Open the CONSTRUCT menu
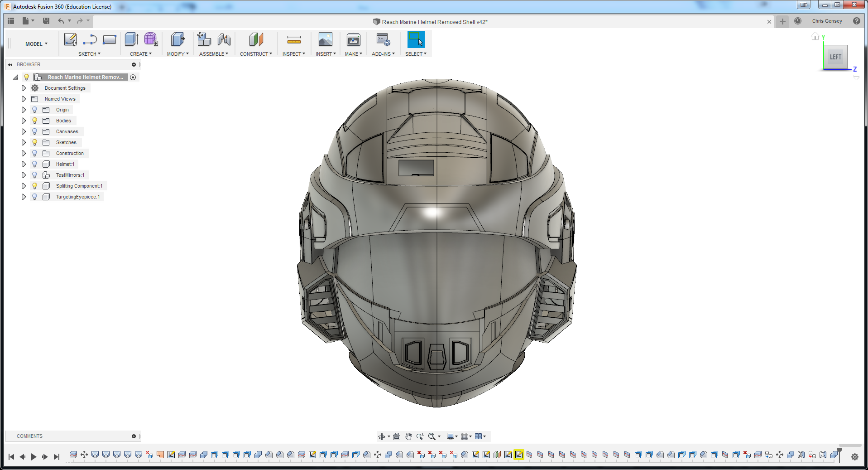The width and height of the screenshot is (868, 470). pos(256,54)
